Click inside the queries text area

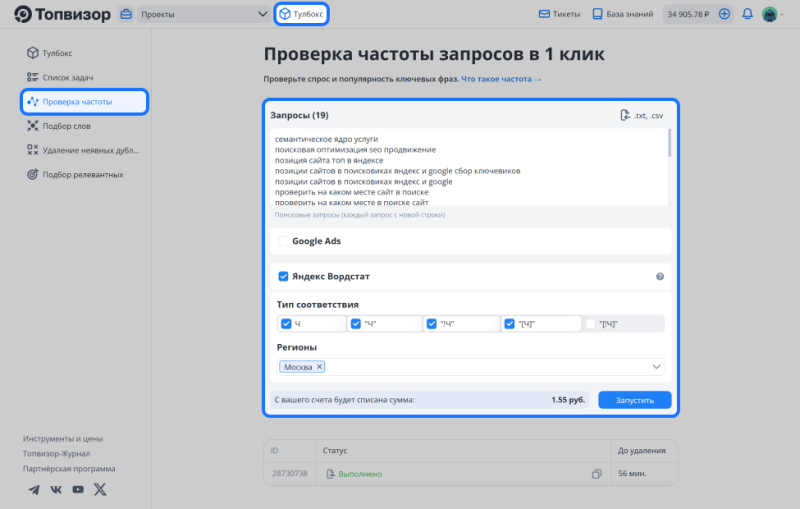click(469, 168)
